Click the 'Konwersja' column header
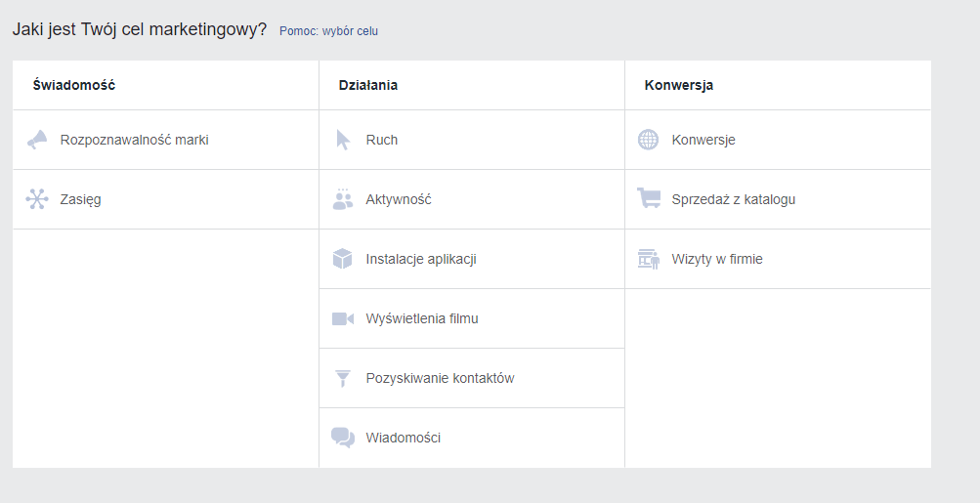This screenshot has height=503, width=980. point(679,85)
